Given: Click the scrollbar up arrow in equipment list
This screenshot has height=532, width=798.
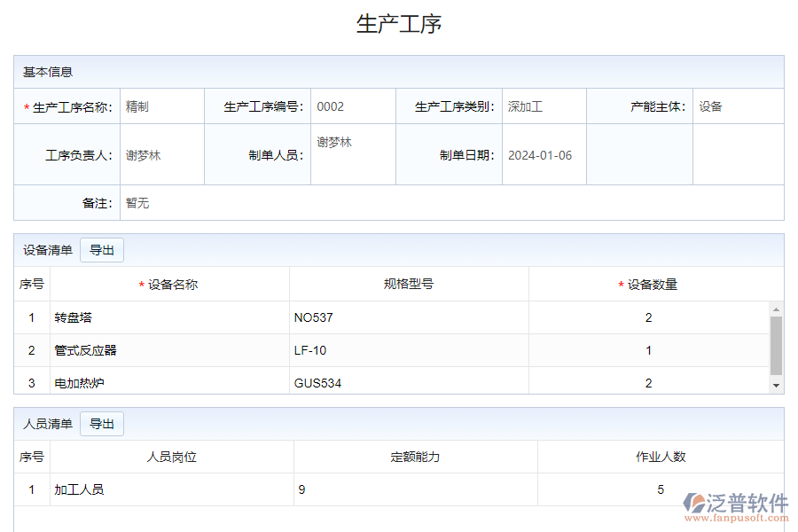Looking at the screenshot, I should click(776, 309).
